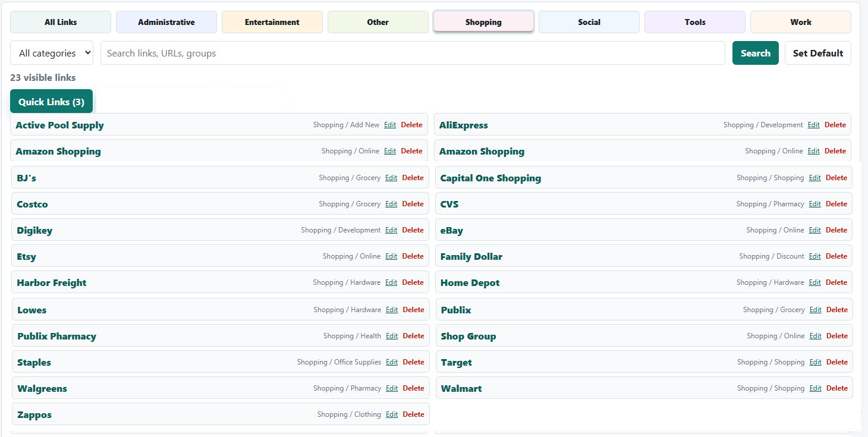
Task: Delete the Publix Pharmacy entry
Action: tap(414, 336)
